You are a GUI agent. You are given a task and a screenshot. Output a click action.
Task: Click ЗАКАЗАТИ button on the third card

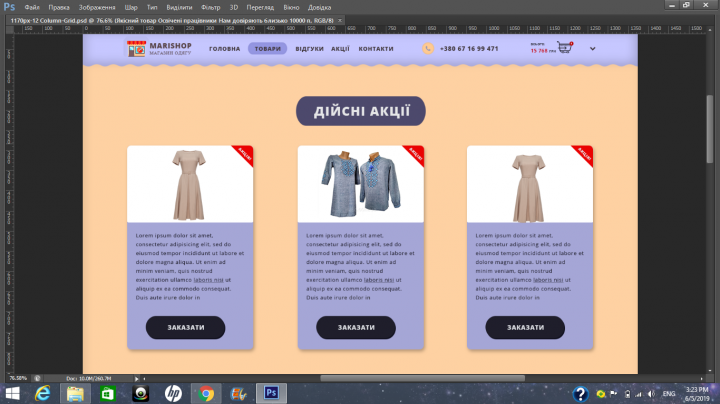coord(525,327)
